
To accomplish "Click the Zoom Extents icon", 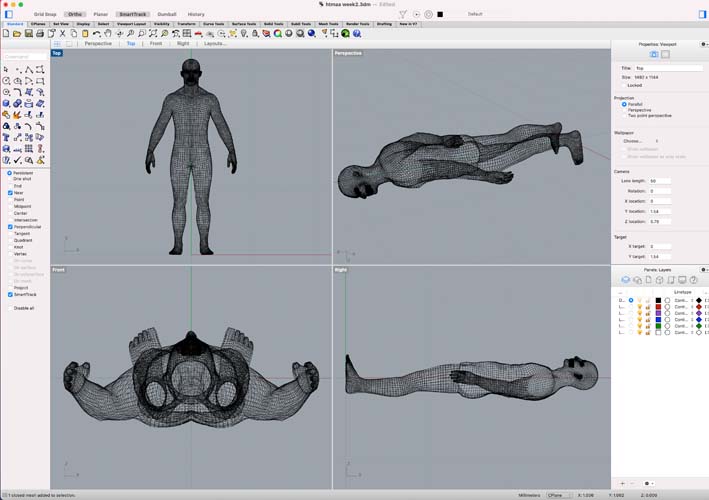I will tap(153, 33).
